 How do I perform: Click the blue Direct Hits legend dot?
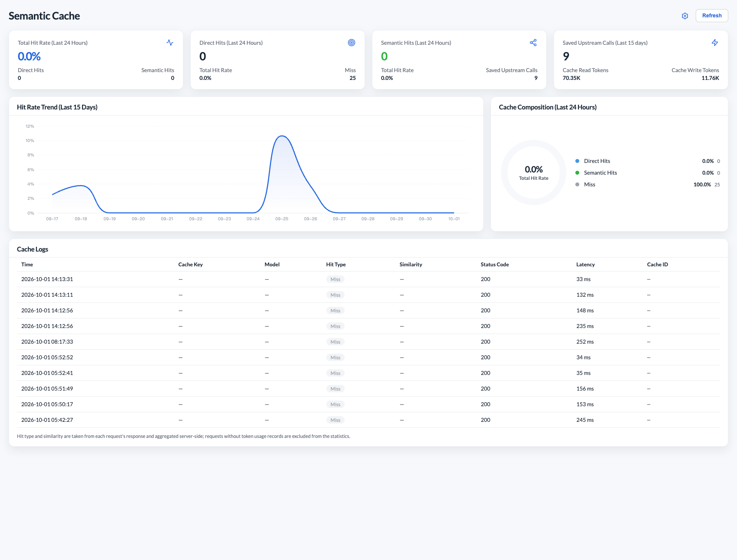pyautogui.click(x=577, y=161)
